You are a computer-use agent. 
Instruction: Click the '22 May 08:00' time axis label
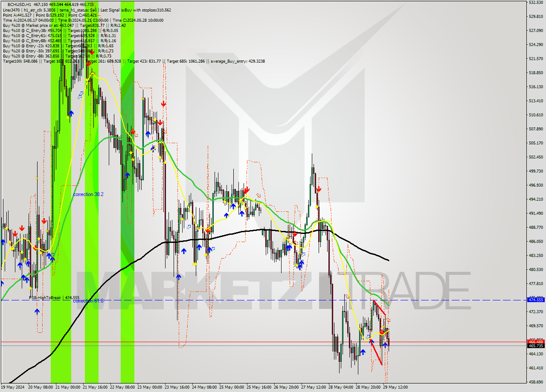click(123, 388)
